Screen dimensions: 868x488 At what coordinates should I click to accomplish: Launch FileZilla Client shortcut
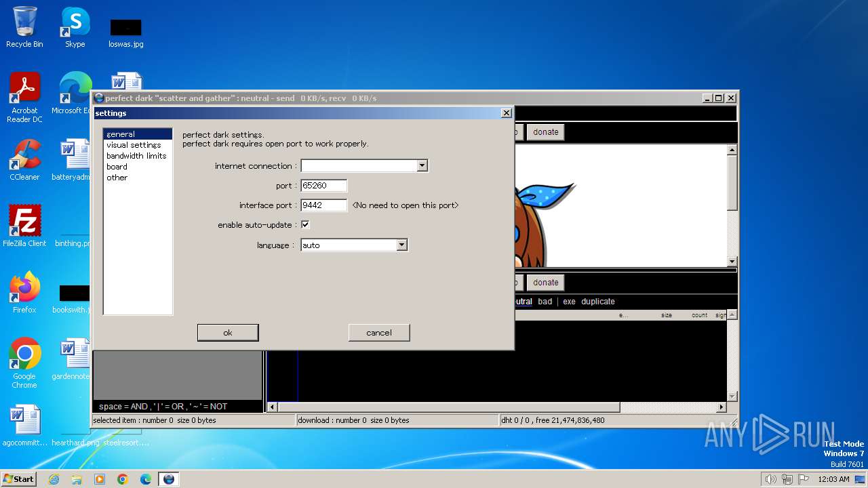click(24, 226)
